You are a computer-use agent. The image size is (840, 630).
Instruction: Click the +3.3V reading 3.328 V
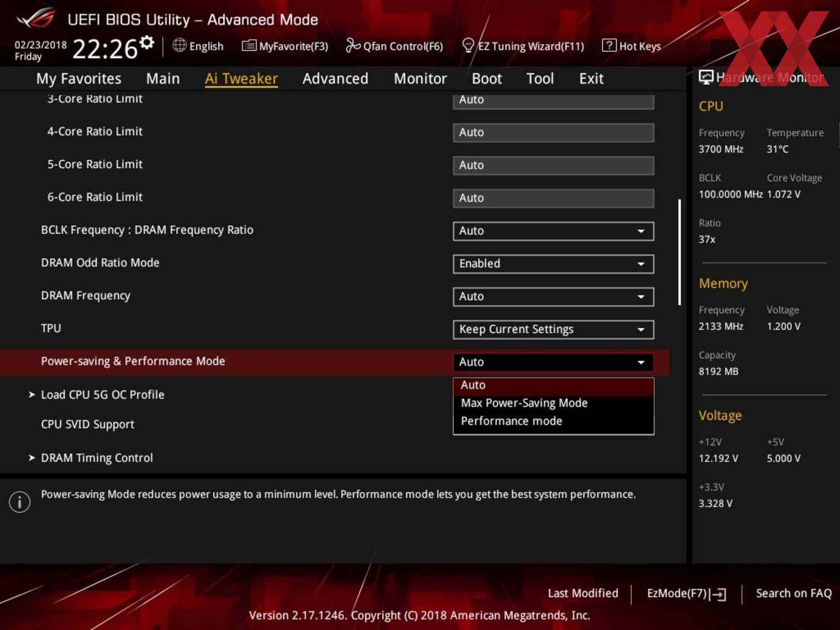click(x=715, y=503)
